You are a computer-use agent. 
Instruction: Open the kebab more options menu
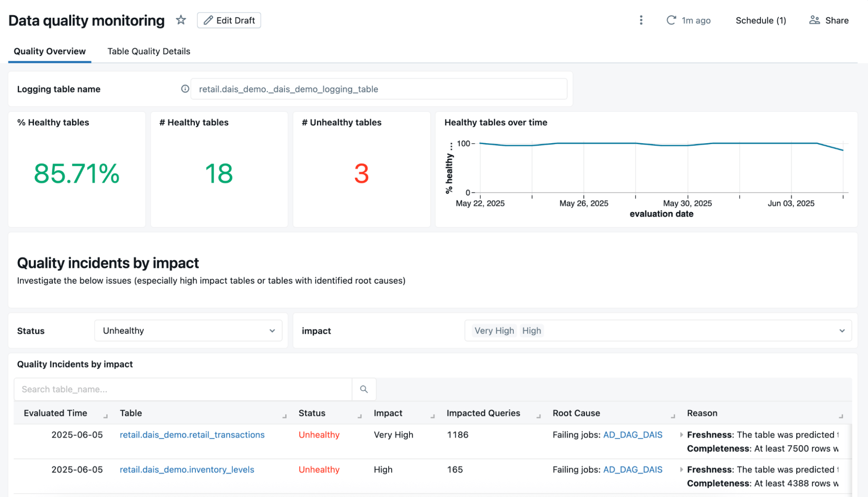(x=641, y=20)
